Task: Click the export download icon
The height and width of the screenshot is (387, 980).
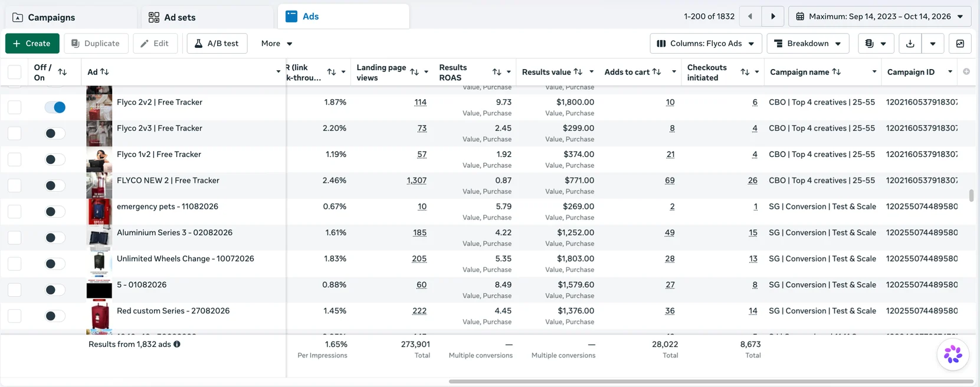Action: (x=910, y=43)
